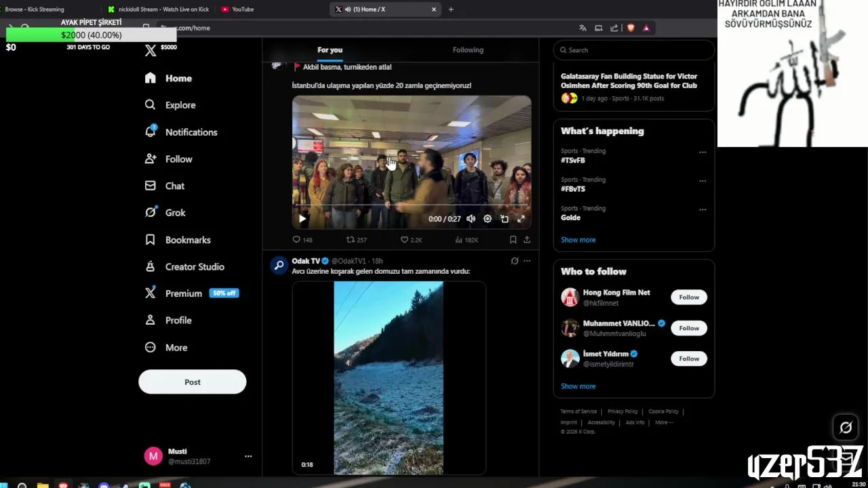
Task: Open Chat messages
Action: click(164, 186)
